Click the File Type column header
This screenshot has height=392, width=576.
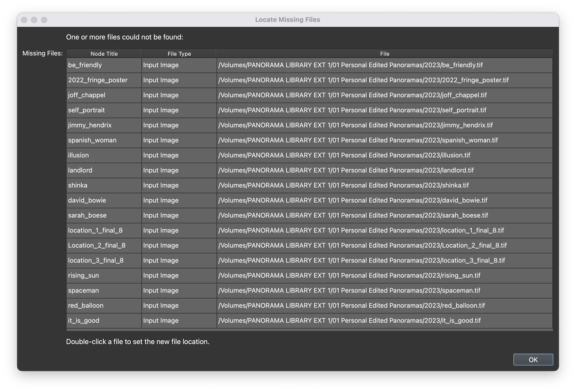click(179, 54)
